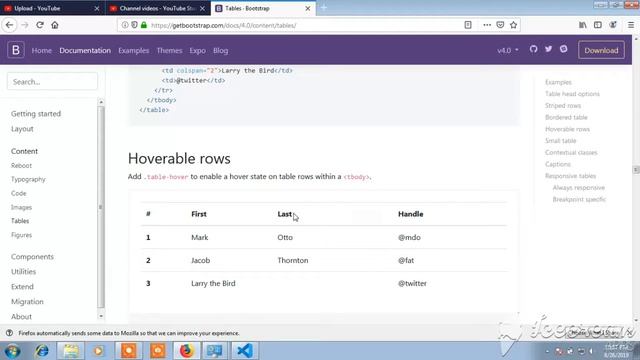Open the Home nav link

click(x=42, y=51)
